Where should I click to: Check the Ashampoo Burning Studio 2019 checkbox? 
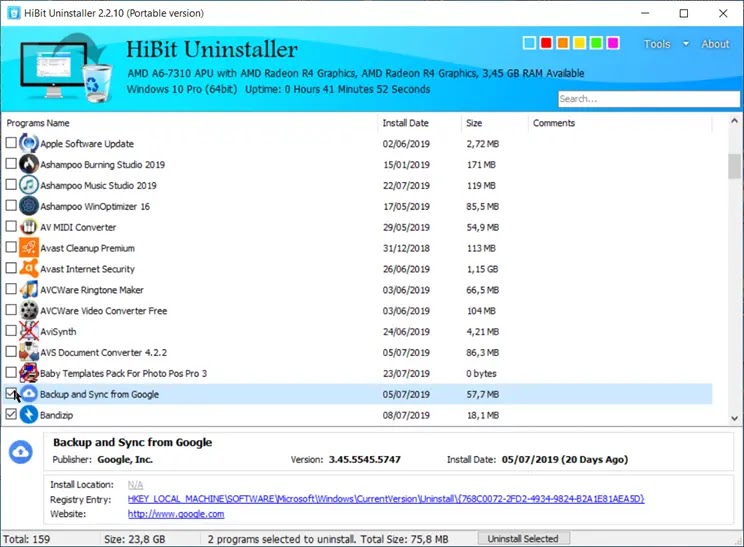(x=11, y=163)
